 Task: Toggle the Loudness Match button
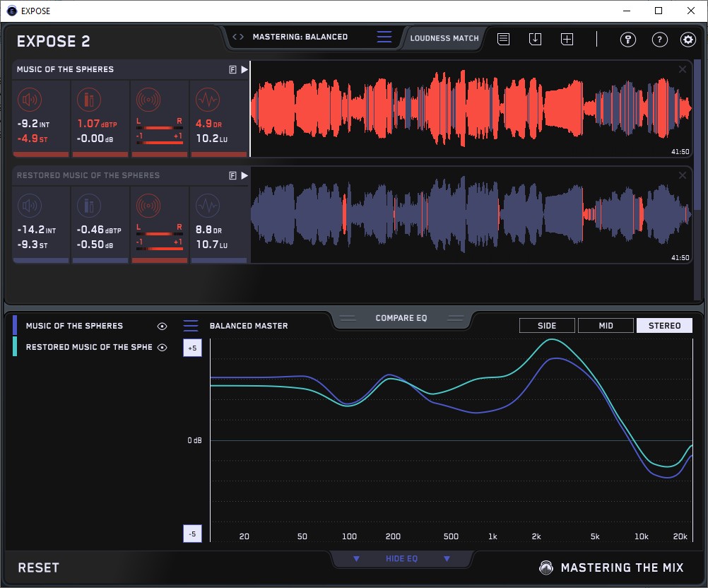click(x=444, y=38)
